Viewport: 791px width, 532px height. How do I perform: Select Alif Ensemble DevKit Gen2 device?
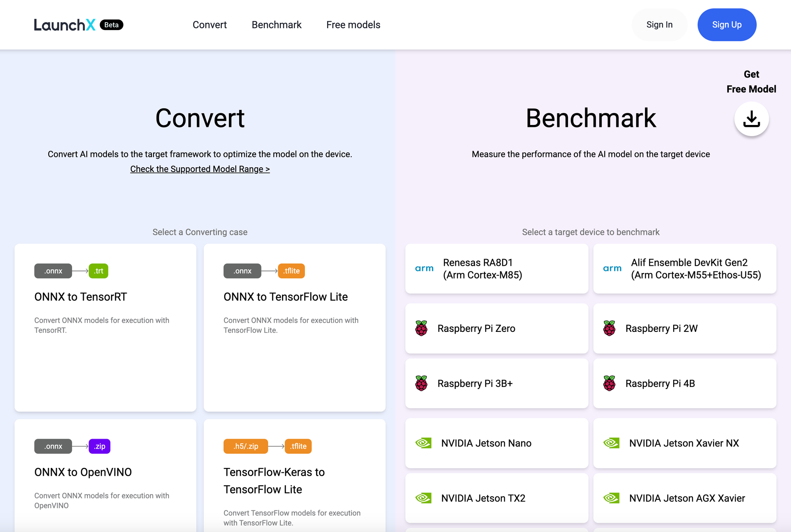[685, 269]
